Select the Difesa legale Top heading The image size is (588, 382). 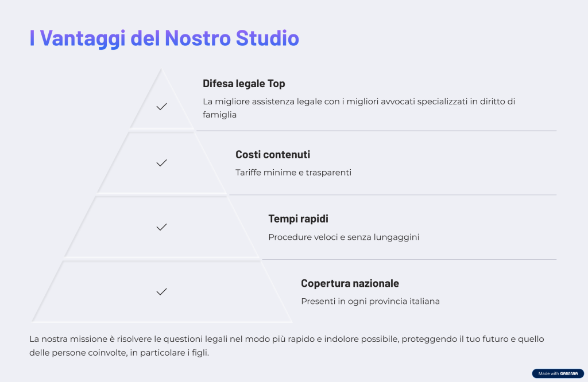point(243,84)
